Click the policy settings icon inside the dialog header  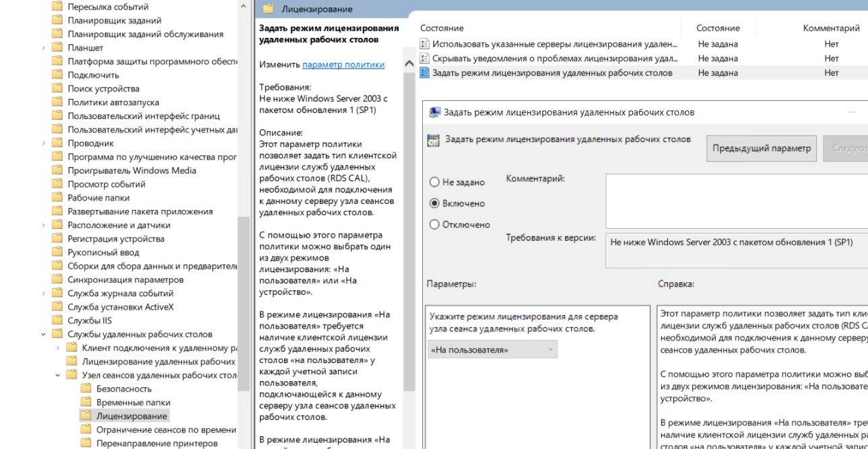[432, 139]
